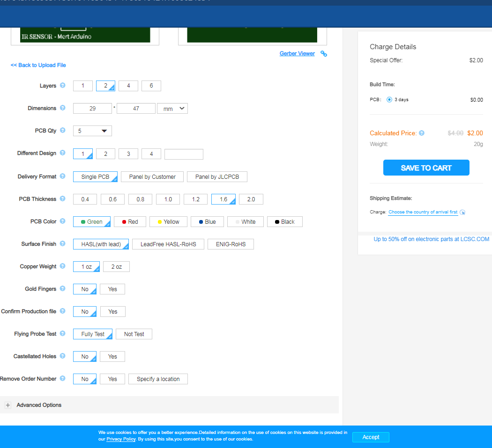492x448 pixels.
Task: Select the 3 days build time radio button
Action: [x=389, y=100]
